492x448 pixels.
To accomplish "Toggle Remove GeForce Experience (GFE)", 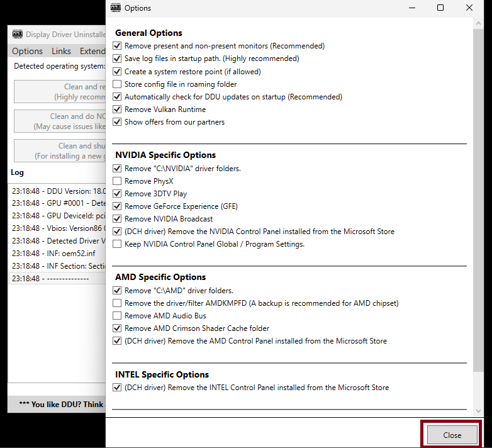I will [x=117, y=206].
